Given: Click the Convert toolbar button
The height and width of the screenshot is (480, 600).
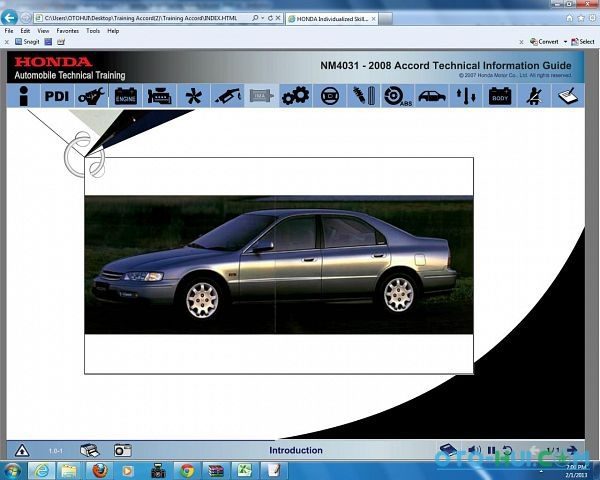Looking at the screenshot, I should coord(544,42).
